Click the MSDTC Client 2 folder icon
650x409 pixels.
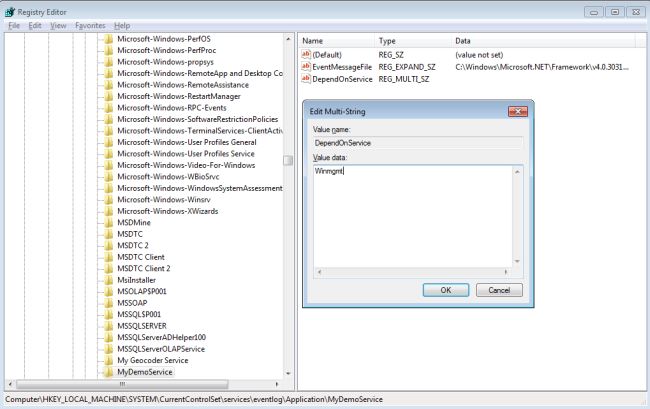[x=109, y=269]
